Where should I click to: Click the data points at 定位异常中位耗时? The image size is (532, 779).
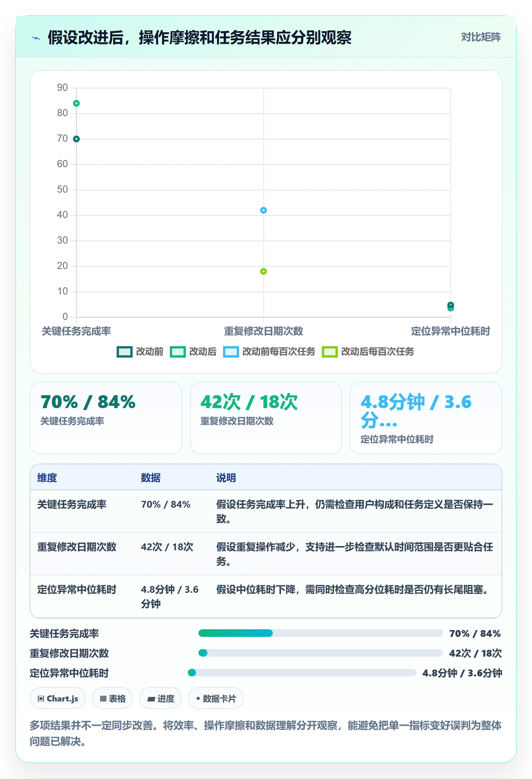tap(450, 306)
